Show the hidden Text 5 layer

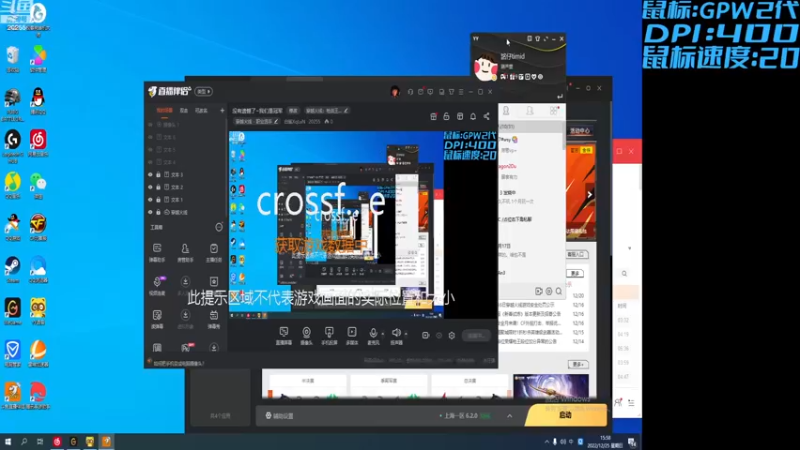click(150, 149)
